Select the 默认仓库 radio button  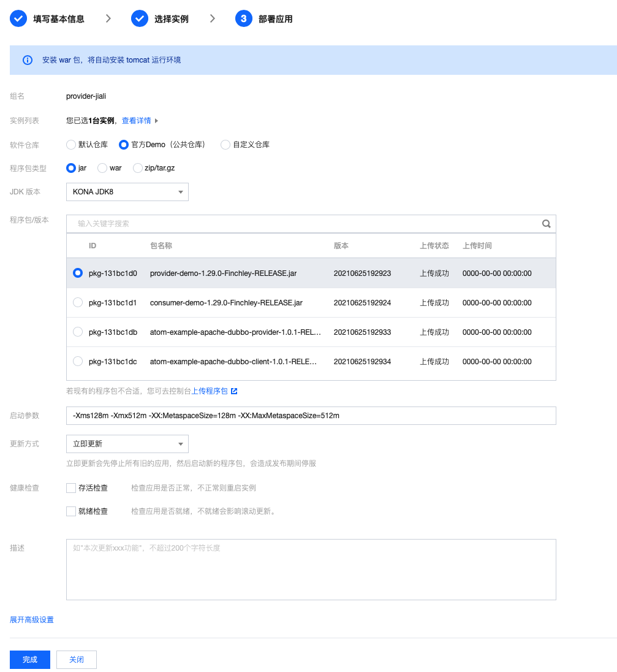pos(71,145)
